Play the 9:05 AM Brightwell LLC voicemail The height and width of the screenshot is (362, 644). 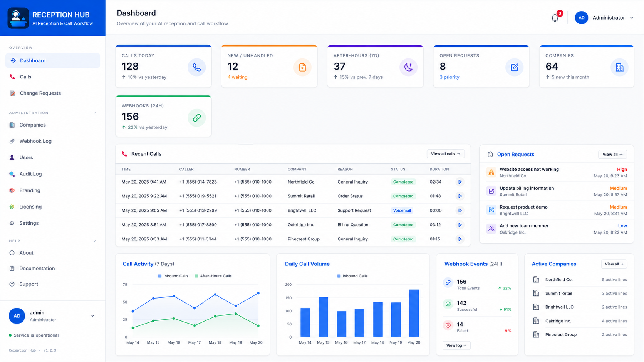click(x=460, y=210)
